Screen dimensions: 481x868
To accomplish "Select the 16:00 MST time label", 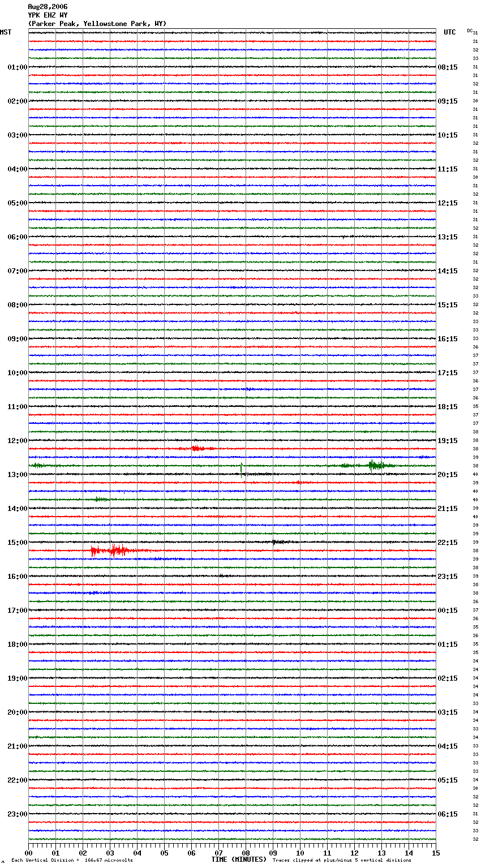I will [x=18, y=577].
